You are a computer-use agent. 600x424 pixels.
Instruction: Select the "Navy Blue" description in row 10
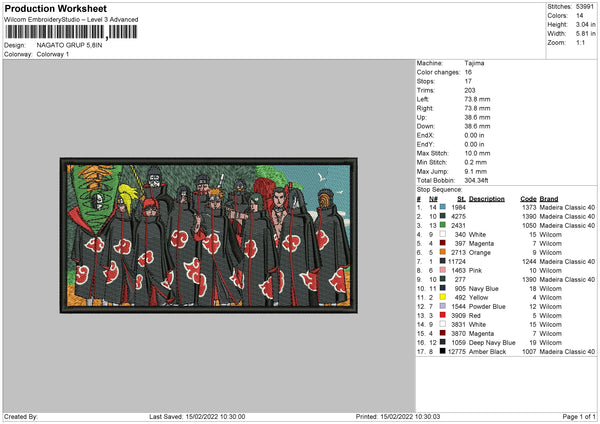click(484, 289)
